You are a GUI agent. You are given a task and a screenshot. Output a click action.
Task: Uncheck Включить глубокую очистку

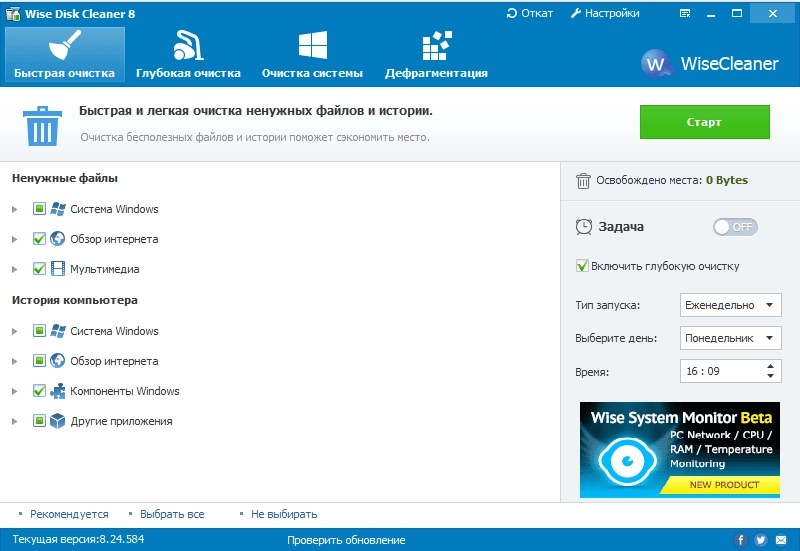pos(582,266)
